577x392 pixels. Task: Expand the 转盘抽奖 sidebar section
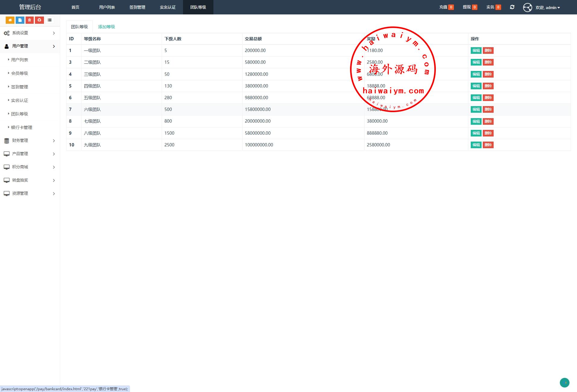click(29, 180)
